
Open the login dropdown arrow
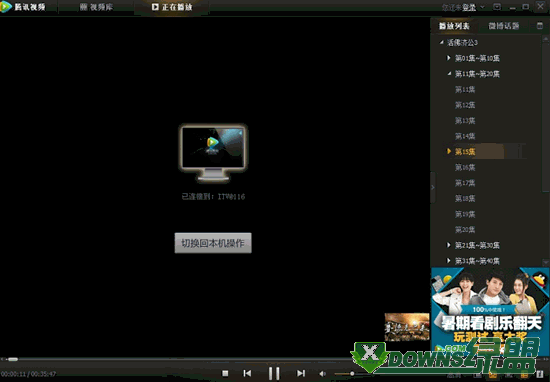click(x=482, y=7)
